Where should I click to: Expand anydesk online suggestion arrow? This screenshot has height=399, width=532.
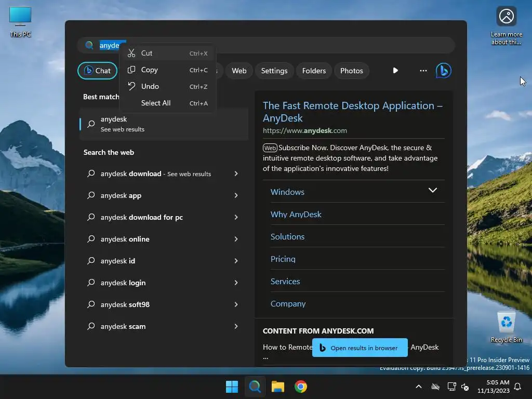tap(236, 239)
